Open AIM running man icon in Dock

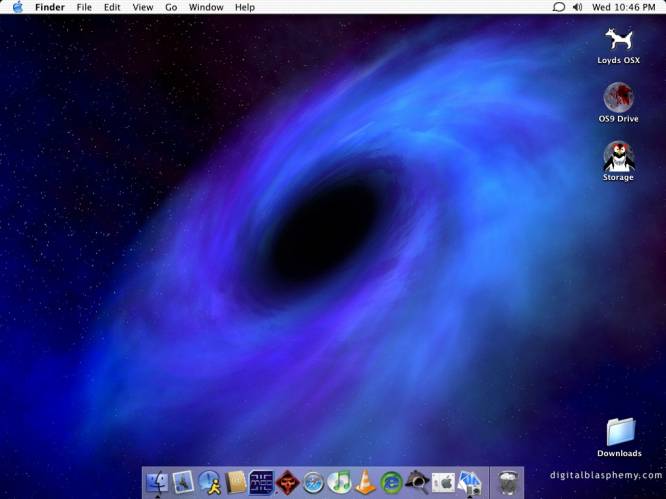[x=209, y=483]
